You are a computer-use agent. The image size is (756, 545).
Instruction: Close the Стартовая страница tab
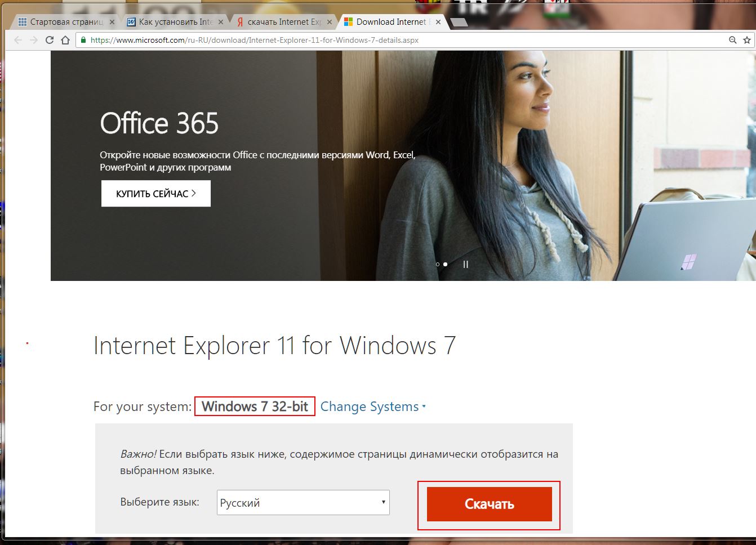(112, 22)
